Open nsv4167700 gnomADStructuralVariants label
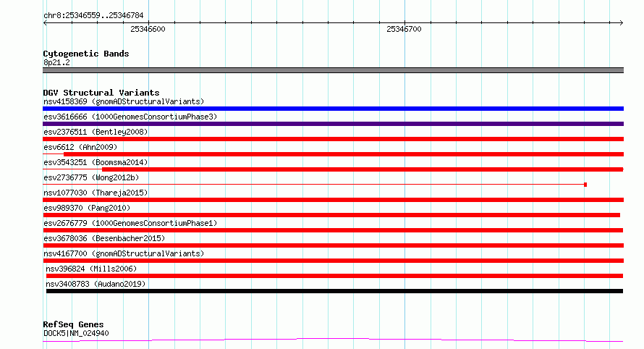The height and width of the screenshot is (349, 644). coord(124,253)
